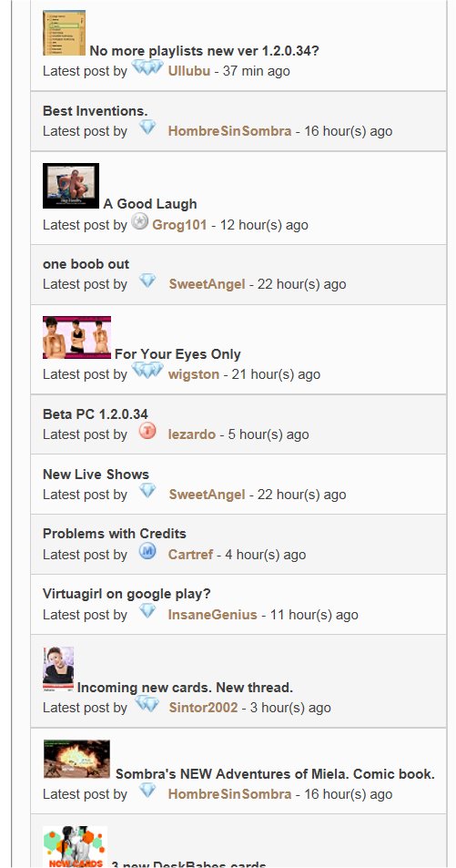The height and width of the screenshot is (868, 456).
Task: Click the double diamond badge beside Sintor2002
Action: (x=147, y=705)
